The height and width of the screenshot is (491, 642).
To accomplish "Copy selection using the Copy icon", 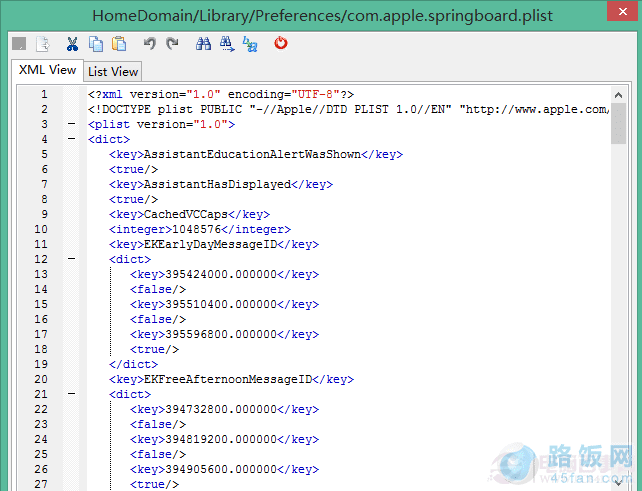I will 96,44.
